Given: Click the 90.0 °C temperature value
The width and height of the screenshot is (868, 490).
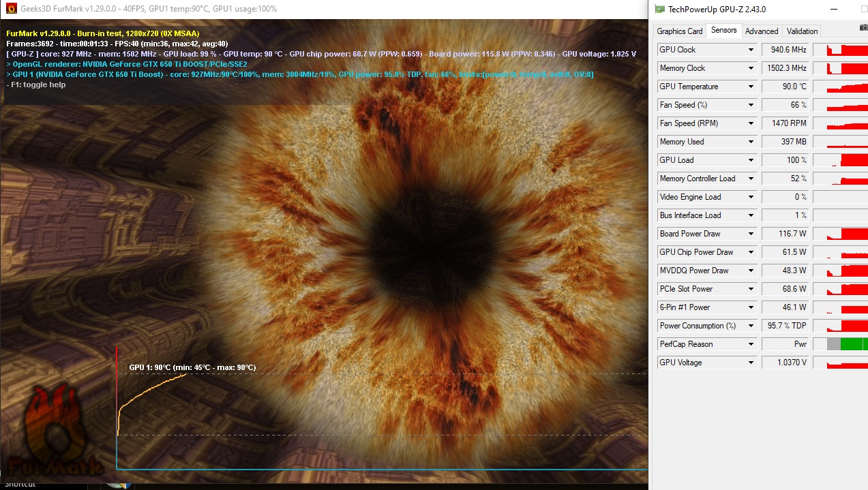Looking at the screenshot, I should tap(785, 87).
